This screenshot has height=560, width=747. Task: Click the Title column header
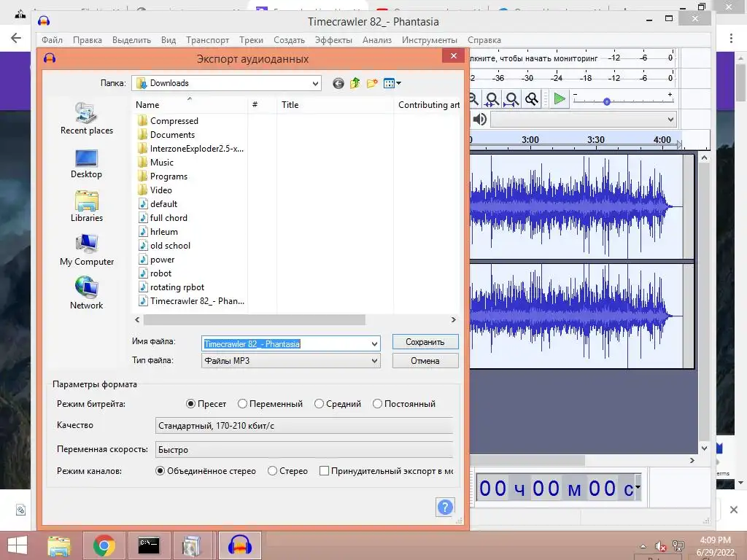point(334,105)
